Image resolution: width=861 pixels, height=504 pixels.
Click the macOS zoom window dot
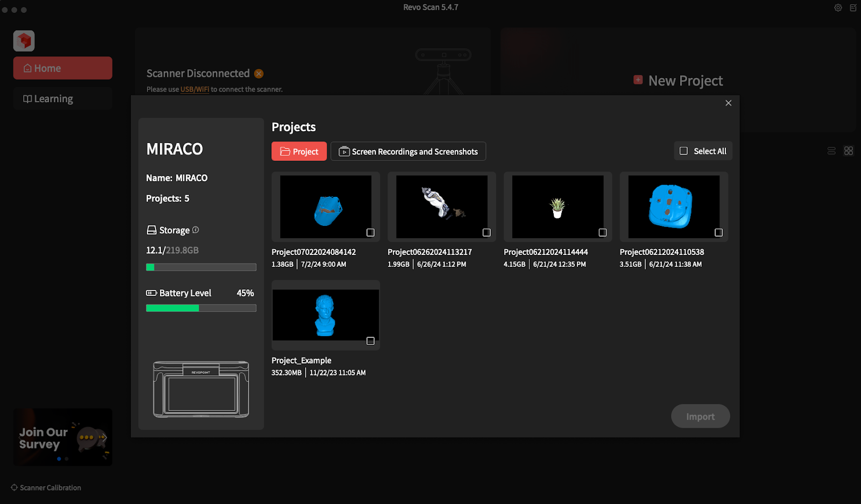(x=24, y=10)
